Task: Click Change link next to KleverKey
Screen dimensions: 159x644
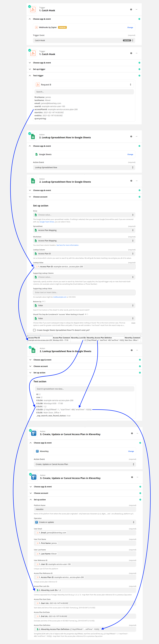Action: coord(131,451)
